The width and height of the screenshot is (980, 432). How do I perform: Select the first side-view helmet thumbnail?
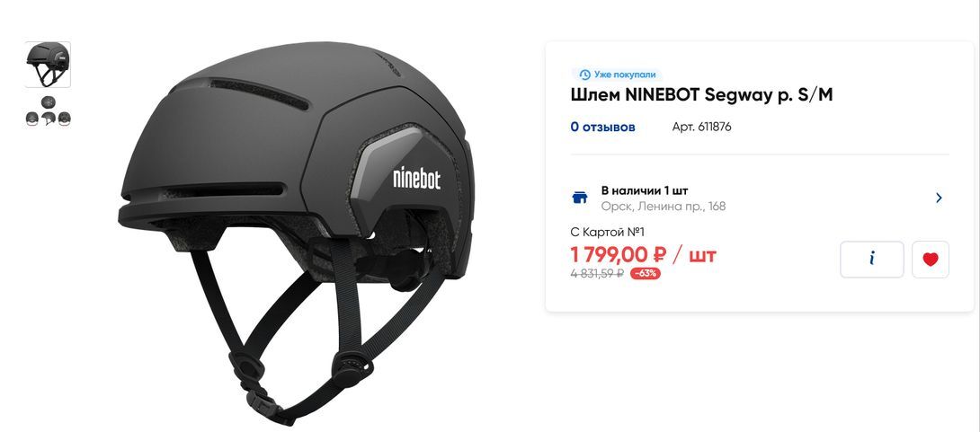48,65
